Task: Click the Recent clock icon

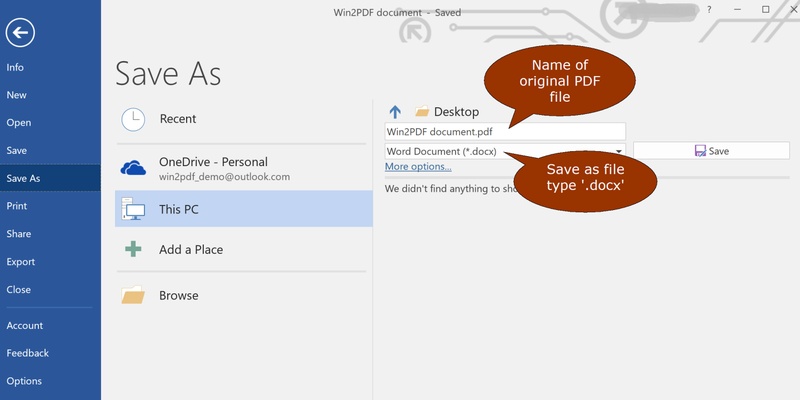Action: click(x=133, y=119)
